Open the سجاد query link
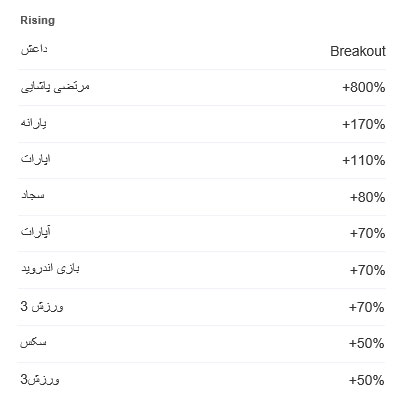This screenshot has width=400, height=404. tap(33, 195)
